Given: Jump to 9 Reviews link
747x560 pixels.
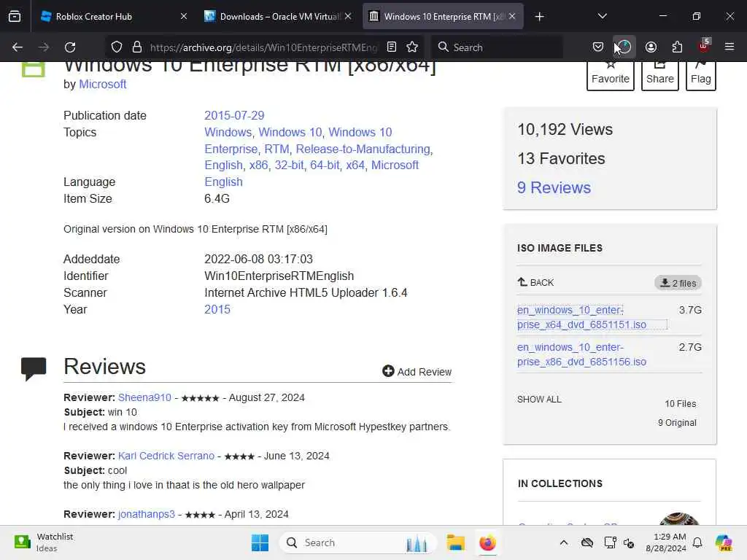Looking at the screenshot, I should tap(554, 187).
